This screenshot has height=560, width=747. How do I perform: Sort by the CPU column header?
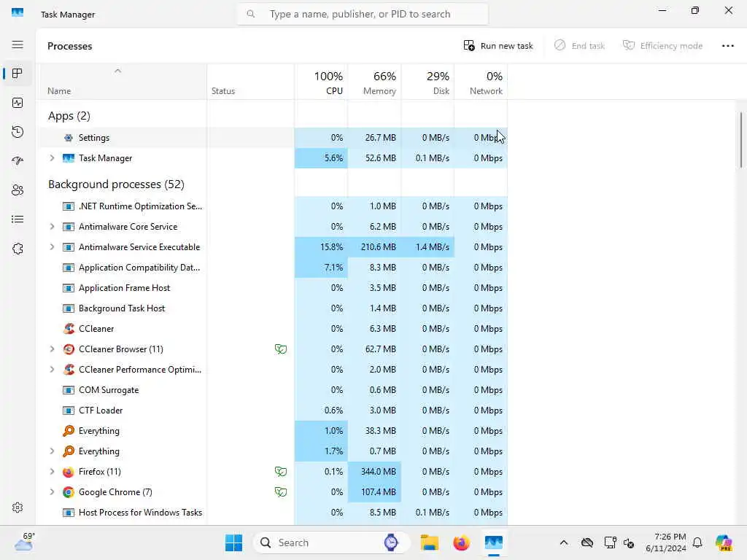[321, 82]
